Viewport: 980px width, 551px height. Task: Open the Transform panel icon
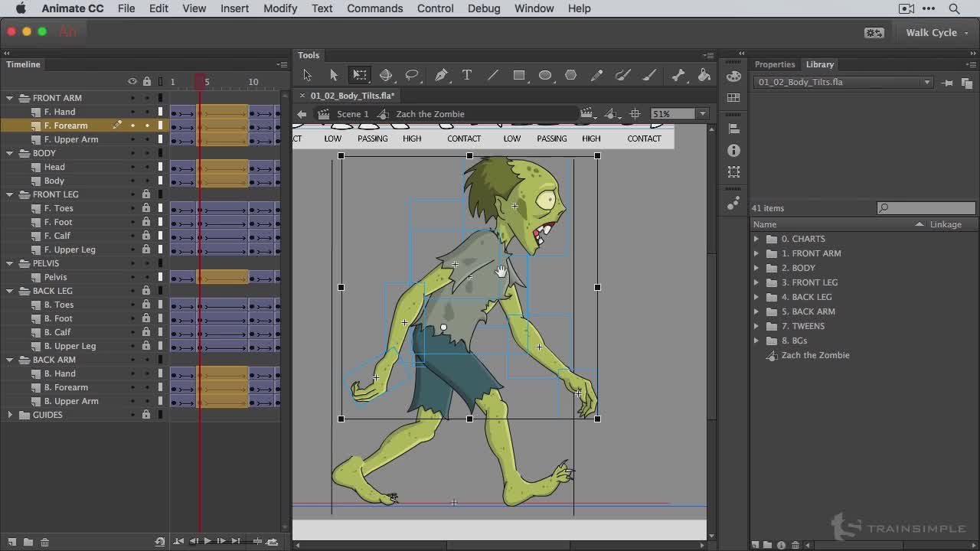tap(733, 172)
